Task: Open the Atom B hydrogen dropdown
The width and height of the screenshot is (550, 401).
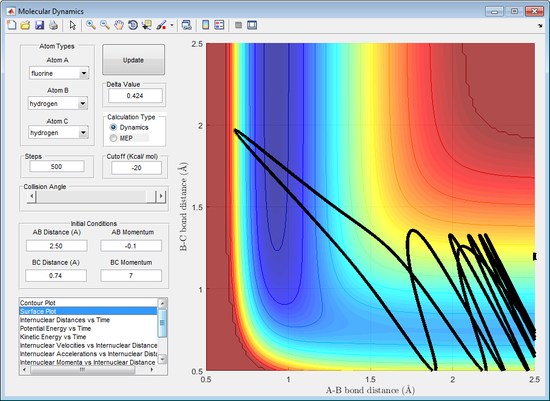Action: (x=58, y=103)
